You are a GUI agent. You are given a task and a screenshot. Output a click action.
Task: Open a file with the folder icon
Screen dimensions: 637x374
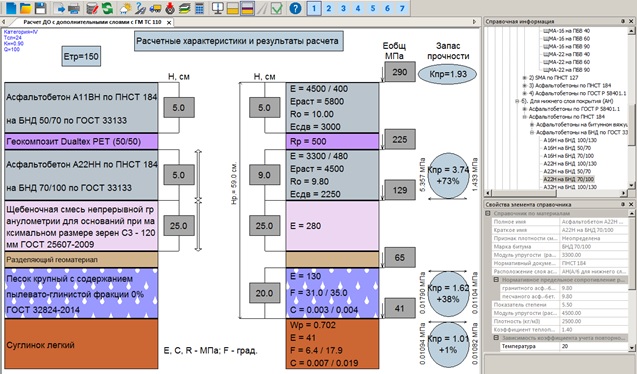click(x=26, y=8)
